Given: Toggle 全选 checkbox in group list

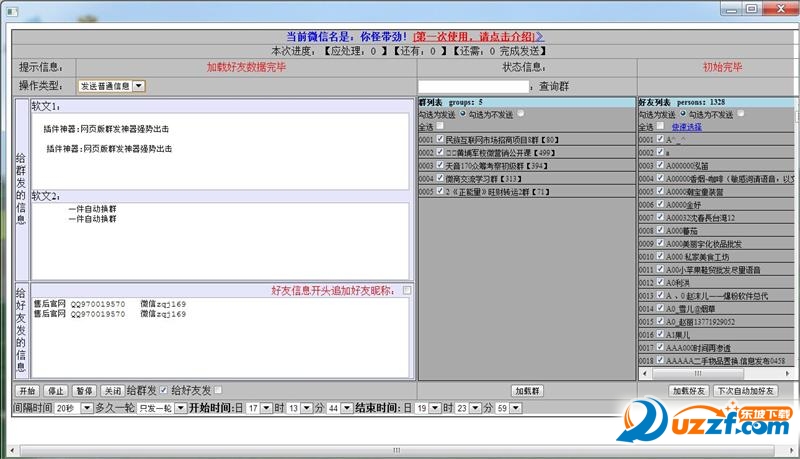Looking at the screenshot, I should click(x=440, y=125).
